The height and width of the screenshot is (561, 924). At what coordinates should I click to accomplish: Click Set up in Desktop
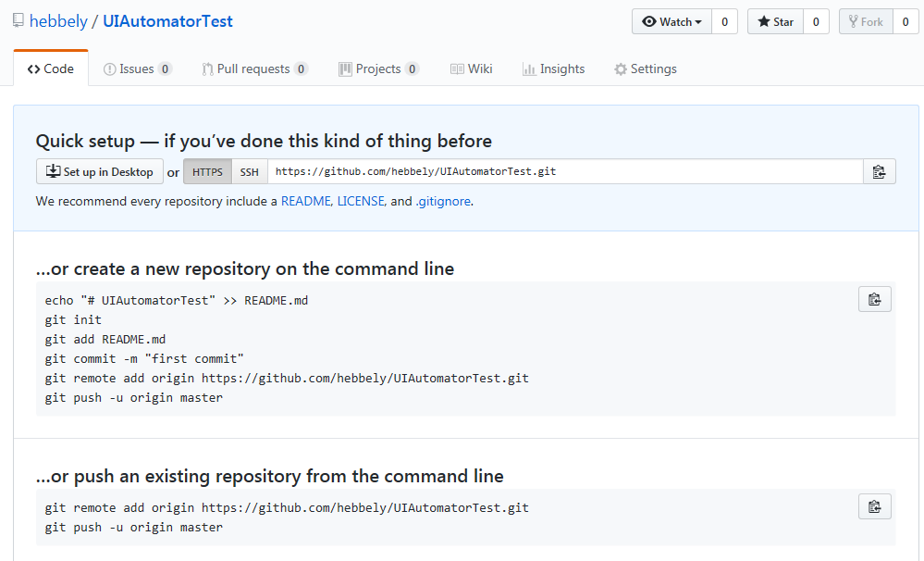[100, 171]
